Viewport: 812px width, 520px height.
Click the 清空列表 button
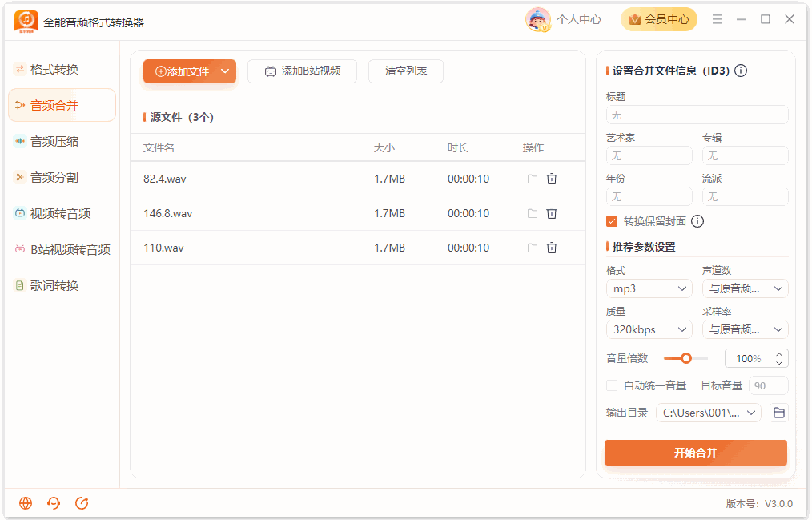[x=406, y=71]
